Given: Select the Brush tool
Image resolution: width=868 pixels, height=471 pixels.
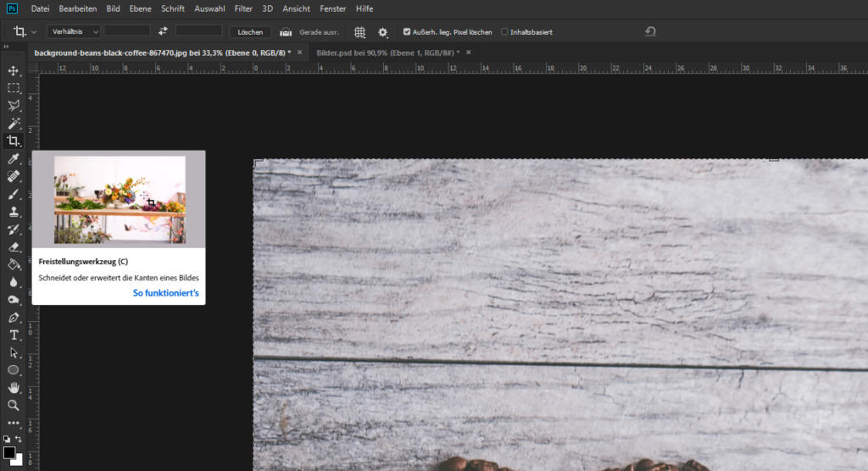Looking at the screenshot, I should [14, 194].
